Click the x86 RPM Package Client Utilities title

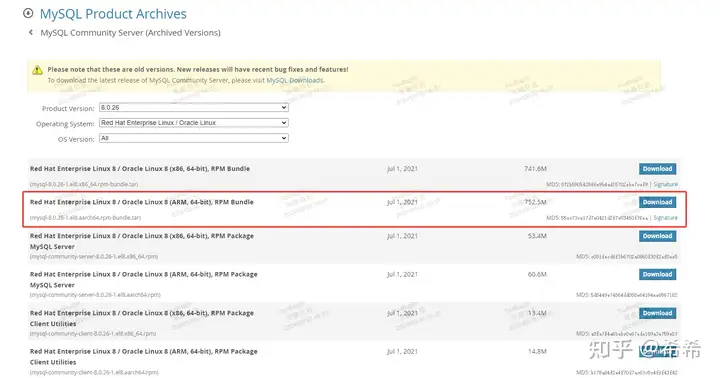point(142,318)
